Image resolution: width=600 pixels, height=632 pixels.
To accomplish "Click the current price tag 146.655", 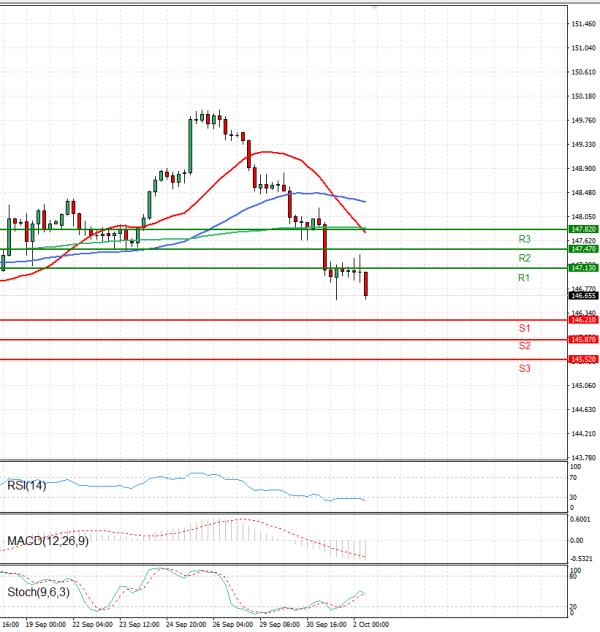I will coord(583,296).
